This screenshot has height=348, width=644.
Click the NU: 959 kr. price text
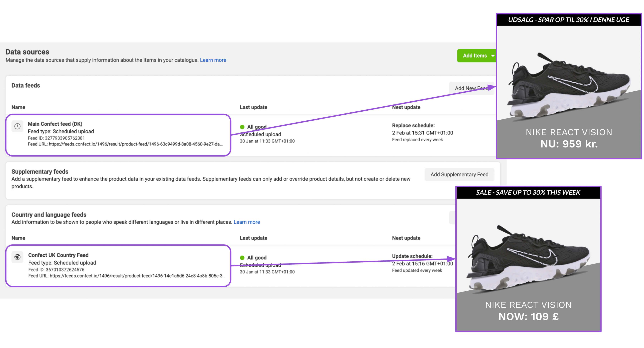[569, 144]
